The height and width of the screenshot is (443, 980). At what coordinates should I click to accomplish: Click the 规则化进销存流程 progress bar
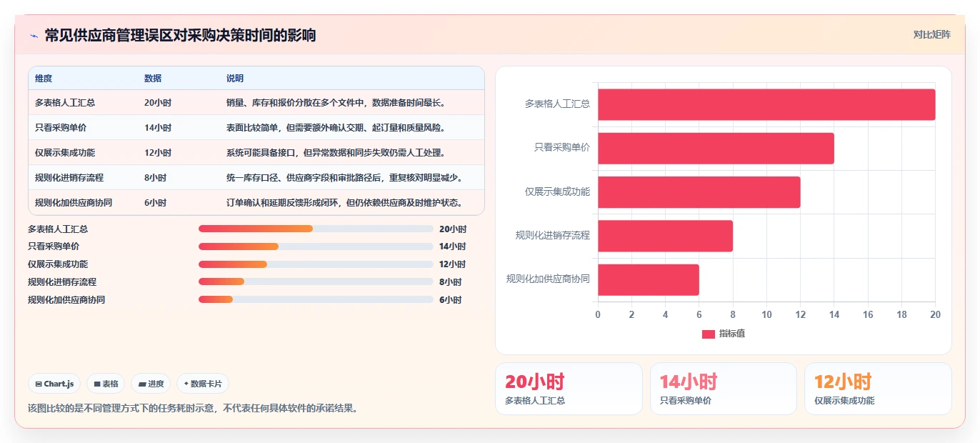click(316, 282)
